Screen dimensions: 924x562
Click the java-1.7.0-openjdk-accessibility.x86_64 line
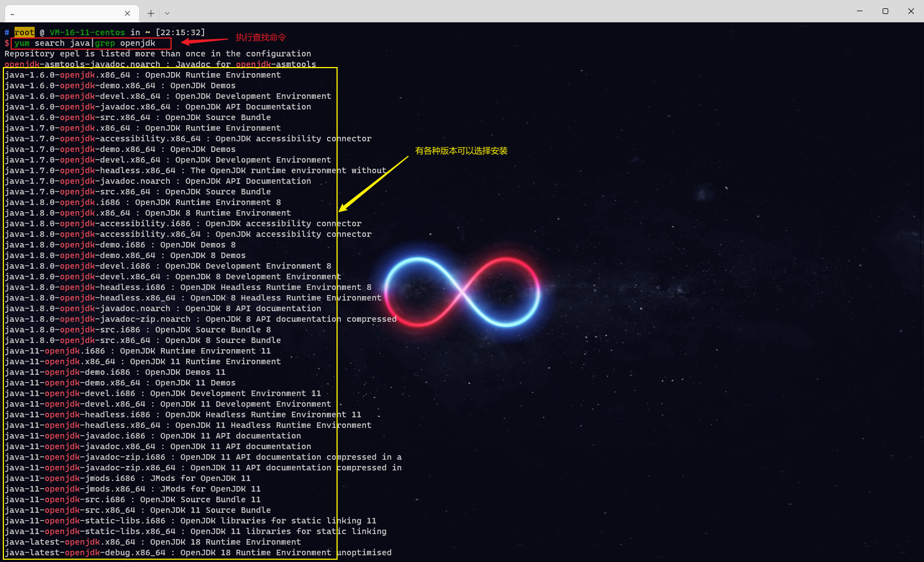coord(188,139)
